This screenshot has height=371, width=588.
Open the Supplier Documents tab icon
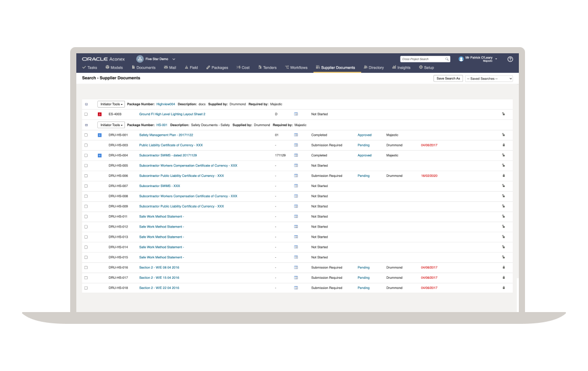coord(319,67)
